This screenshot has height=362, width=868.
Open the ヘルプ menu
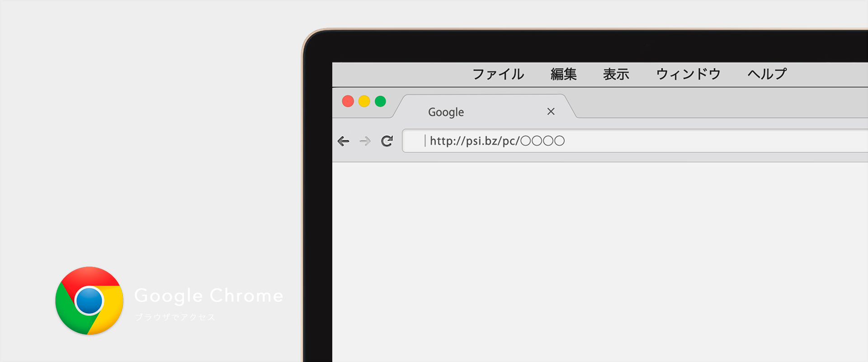[x=767, y=74]
